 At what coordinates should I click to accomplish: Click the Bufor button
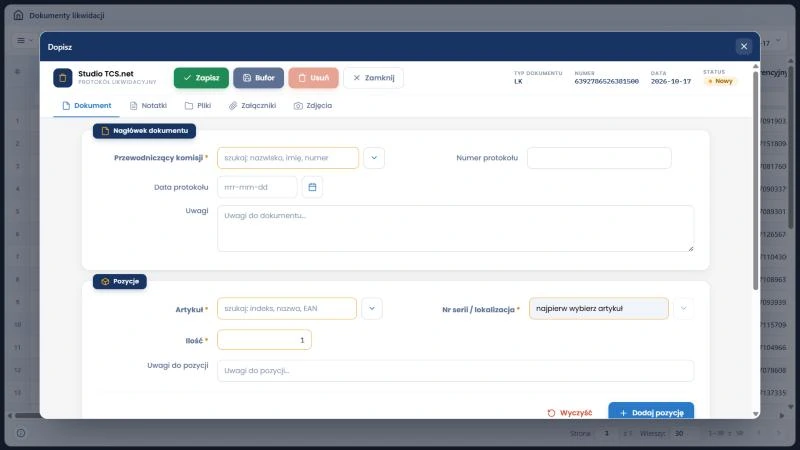click(x=259, y=78)
